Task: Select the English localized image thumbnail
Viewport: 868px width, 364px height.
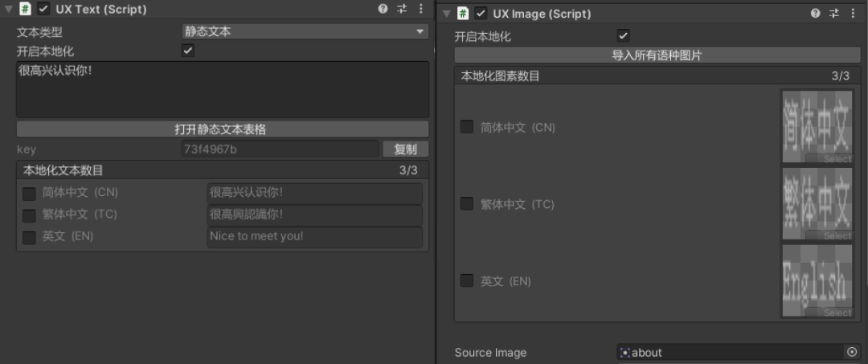Action: click(x=817, y=280)
